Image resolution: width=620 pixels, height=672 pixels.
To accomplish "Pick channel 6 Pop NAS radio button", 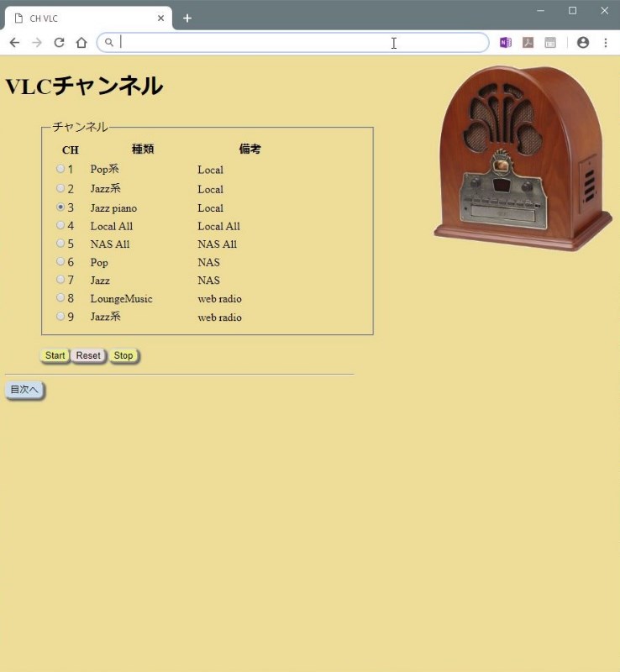I will tap(60, 261).
